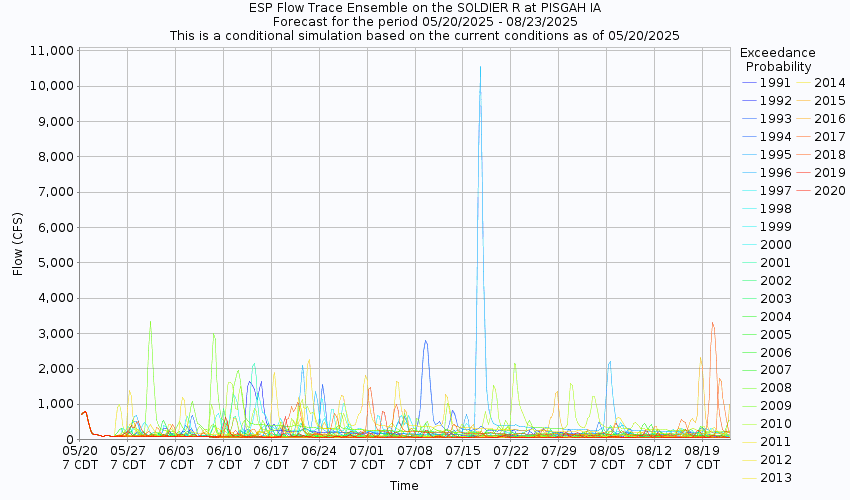Select the 2007 legend entry

coord(767,370)
